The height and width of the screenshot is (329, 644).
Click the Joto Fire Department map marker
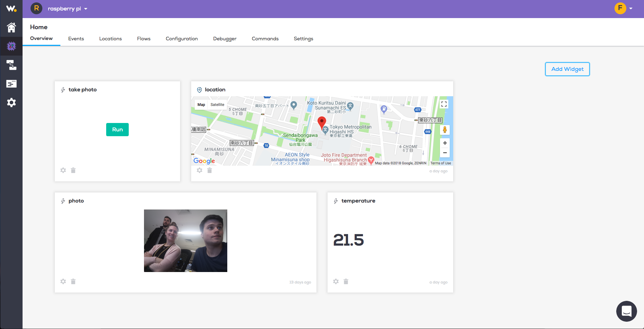tap(371, 160)
